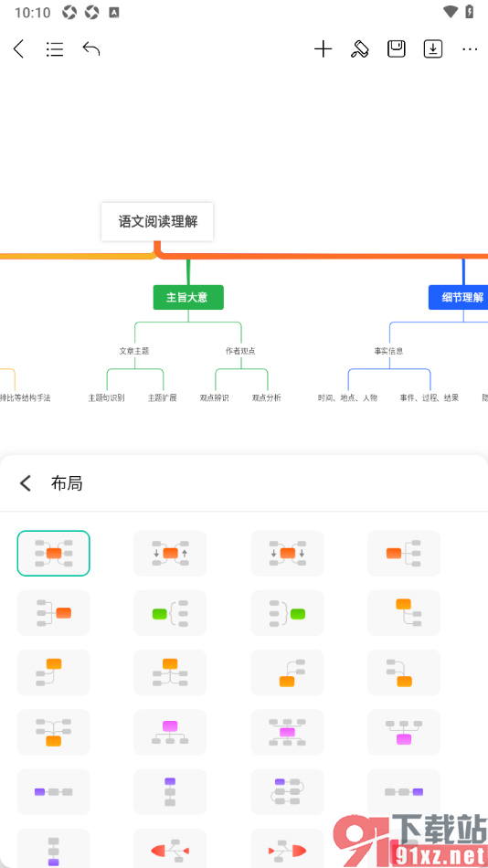
Task: Choose horizontal timeline with purple node at left
Action: point(53,792)
